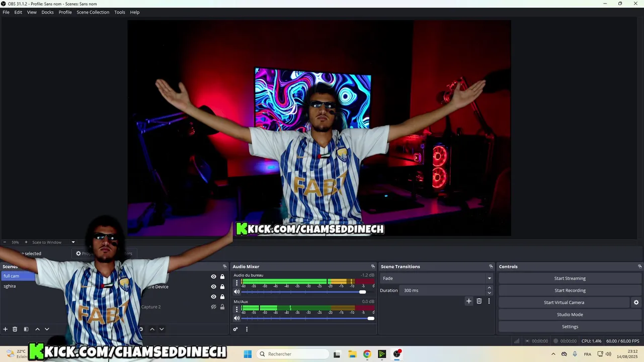This screenshot has height=362, width=644.
Task: Move scene up in Scenes toolbar
Action: coord(37,329)
